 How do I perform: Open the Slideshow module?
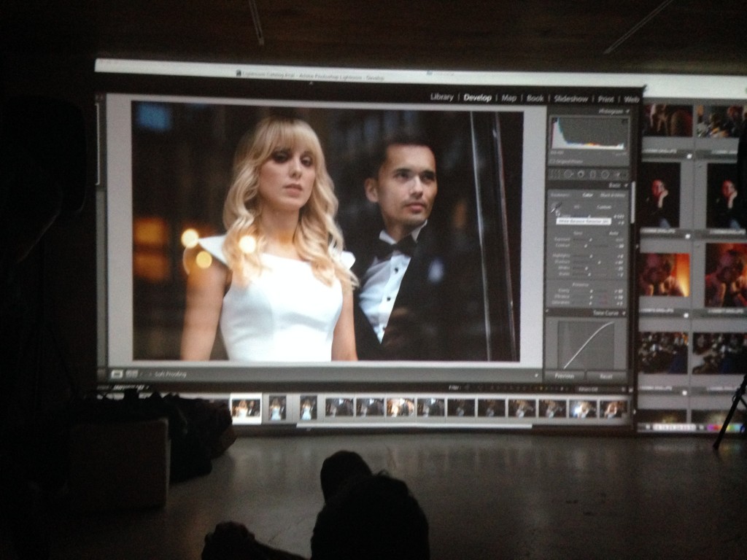click(570, 98)
